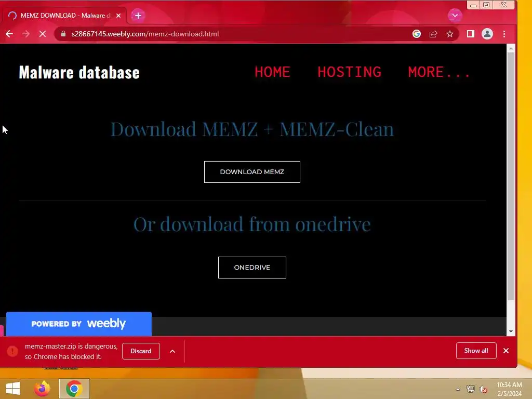Open a new tab

(138, 16)
